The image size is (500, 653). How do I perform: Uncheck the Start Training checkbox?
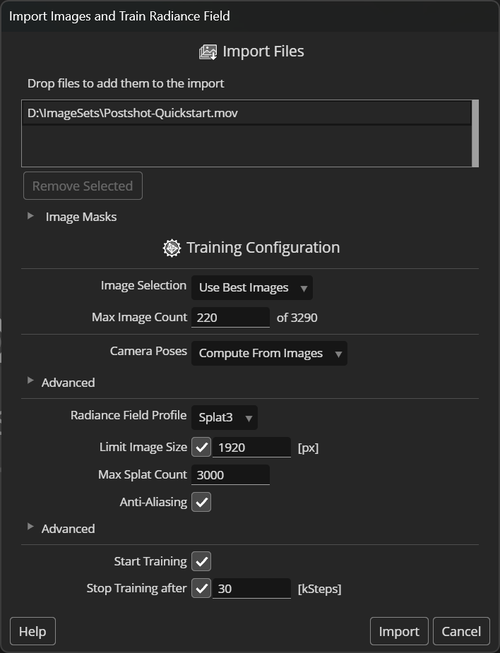point(201,561)
